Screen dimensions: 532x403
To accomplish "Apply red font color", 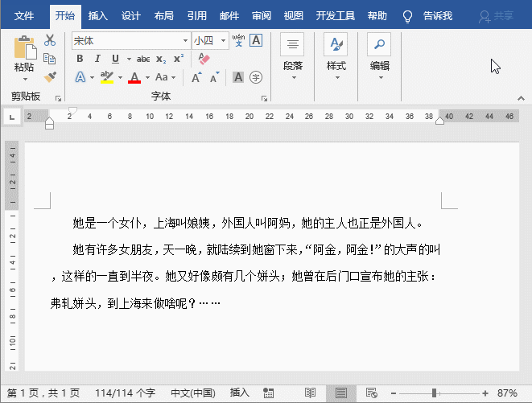I will [x=134, y=77].
